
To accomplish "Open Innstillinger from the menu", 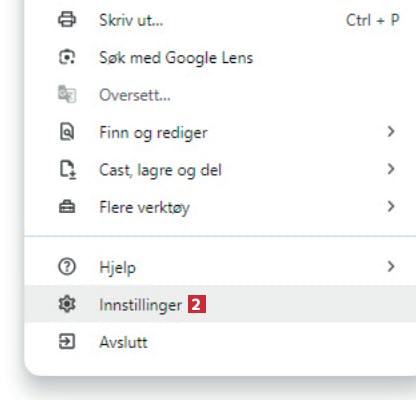I will tap(220, 304).
